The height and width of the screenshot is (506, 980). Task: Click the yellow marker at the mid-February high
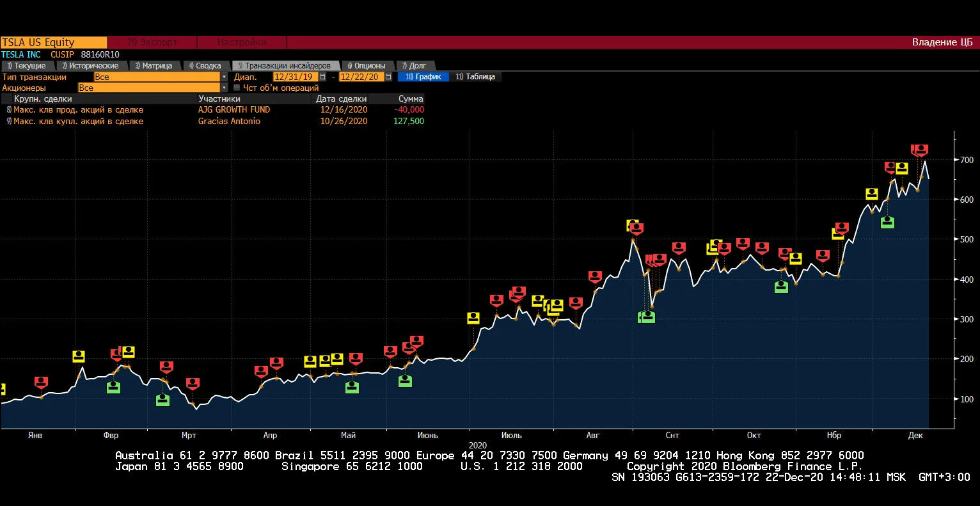click(x=129, y=351)
